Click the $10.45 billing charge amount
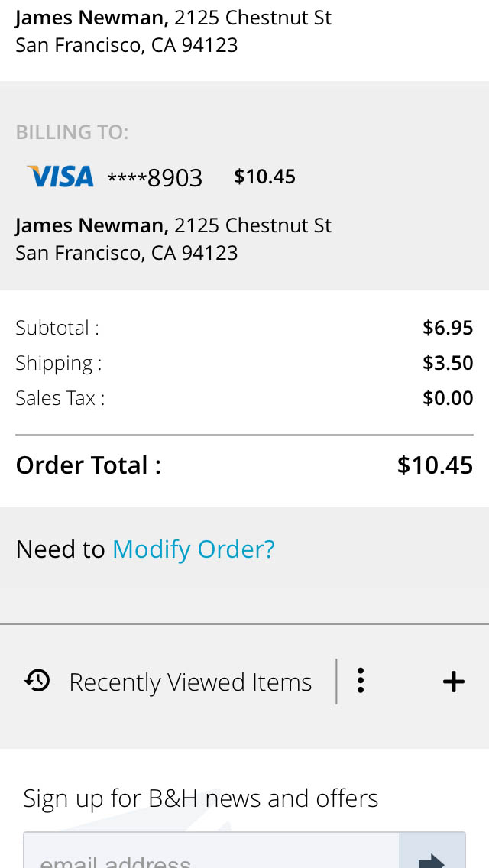 click(264, 177)
